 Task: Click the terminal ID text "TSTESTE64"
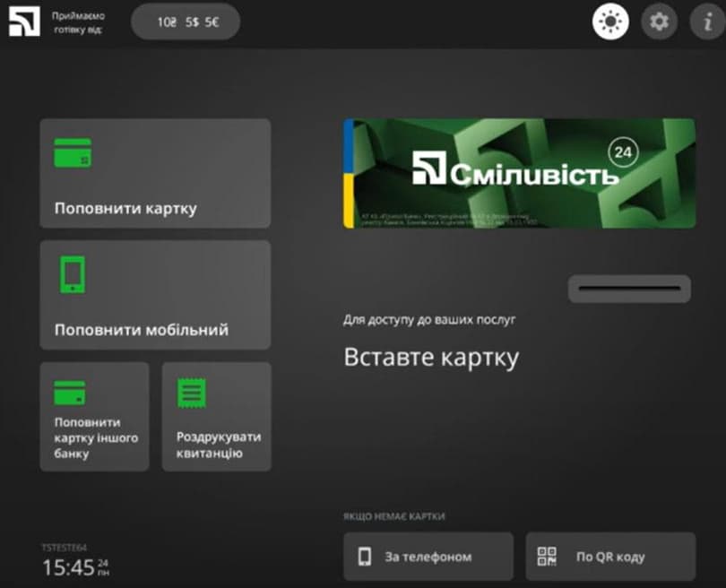pyautogui.click(x=64, y=548)
